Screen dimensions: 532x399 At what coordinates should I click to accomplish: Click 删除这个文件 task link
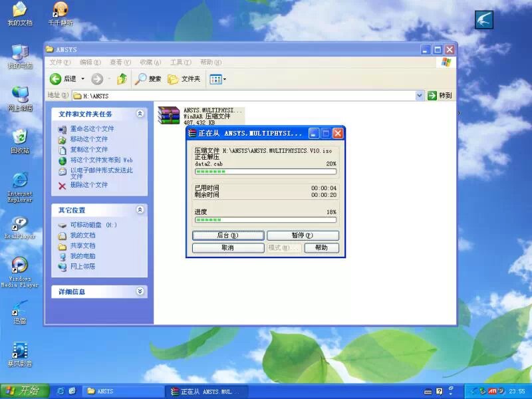89,185
